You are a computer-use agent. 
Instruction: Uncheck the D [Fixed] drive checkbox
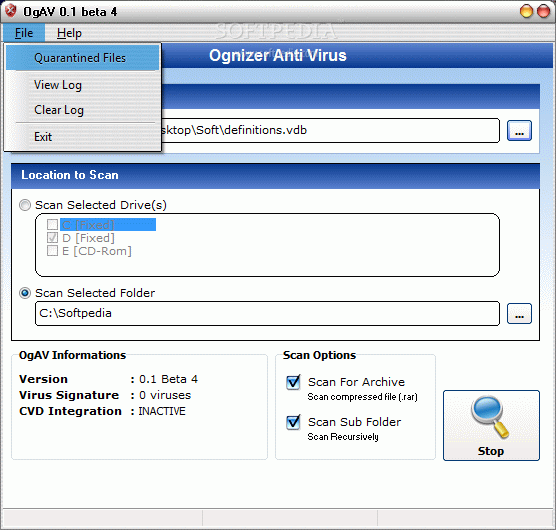(52, 238)
